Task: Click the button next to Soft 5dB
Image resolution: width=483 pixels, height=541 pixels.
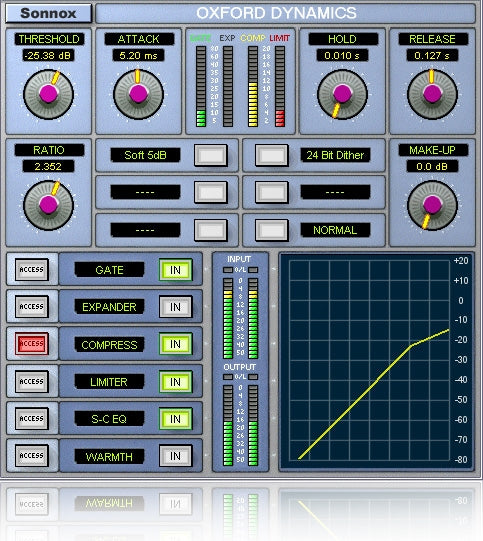Action: 211,155
